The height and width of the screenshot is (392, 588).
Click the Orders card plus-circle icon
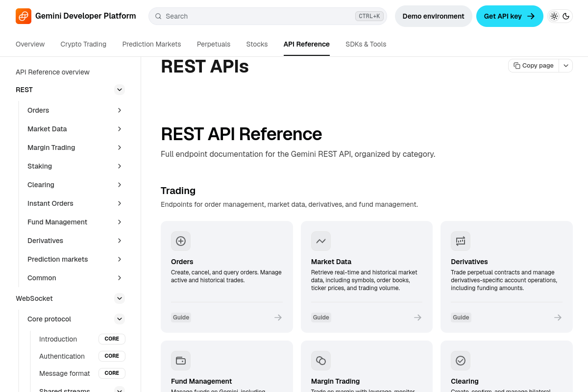pyautogui.click(x=181, y=241)
